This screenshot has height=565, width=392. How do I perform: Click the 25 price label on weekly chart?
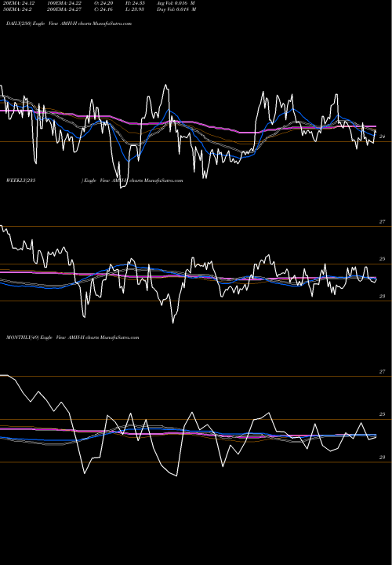click(x=383, y=259)
